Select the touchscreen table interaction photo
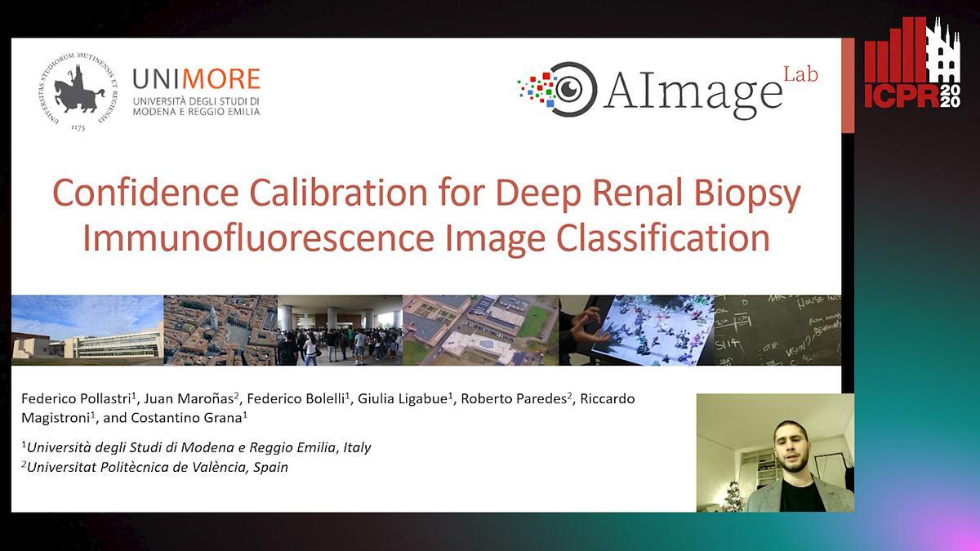Image resolution: width=980 pixels, height=551 pixels. click(636, 330)
